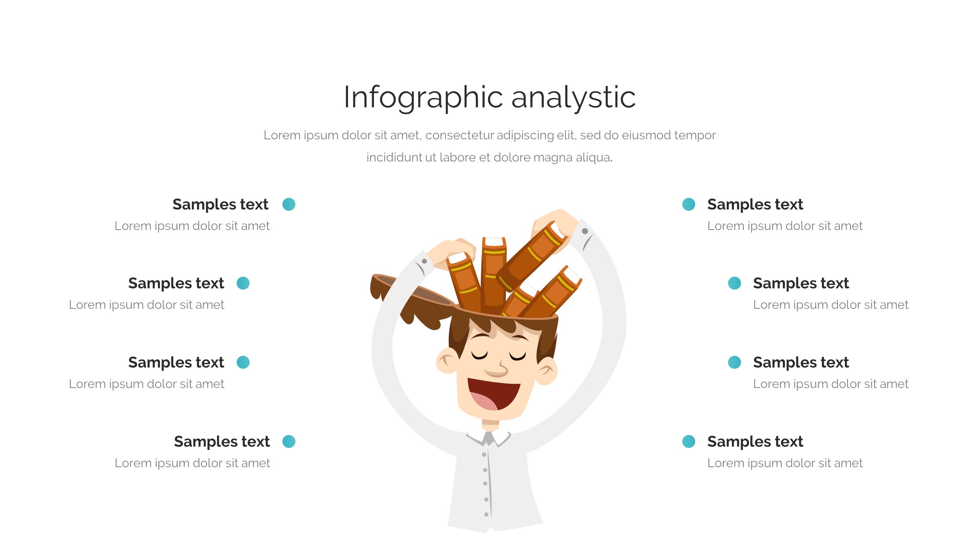Click the teal dot beside the third left heading
The width and height of the screenshot is (980, 551).
pyautogui.click(x=243, y=362)
